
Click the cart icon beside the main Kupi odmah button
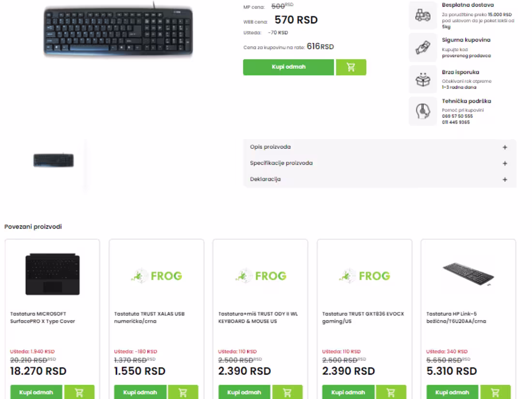tap(351, 68)
